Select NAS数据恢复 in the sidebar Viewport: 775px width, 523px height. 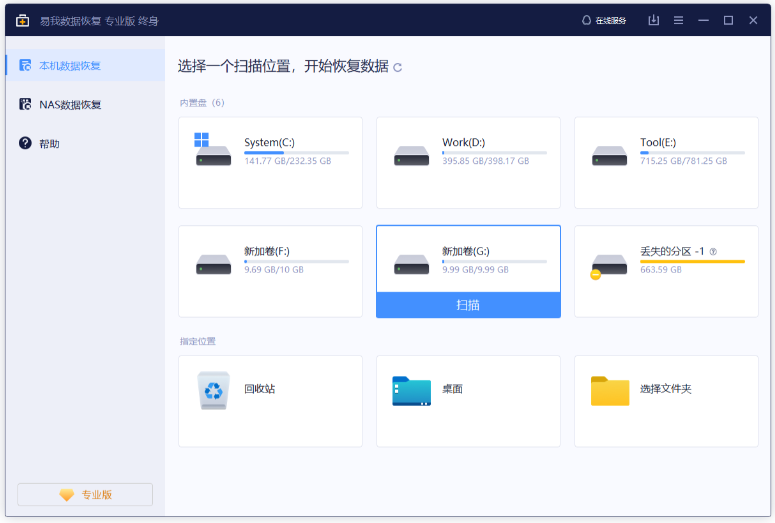(85, 104)
